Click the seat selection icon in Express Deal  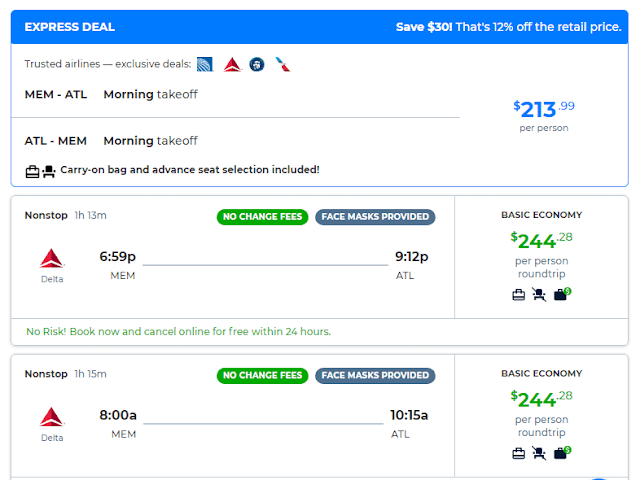click(49, 171)
